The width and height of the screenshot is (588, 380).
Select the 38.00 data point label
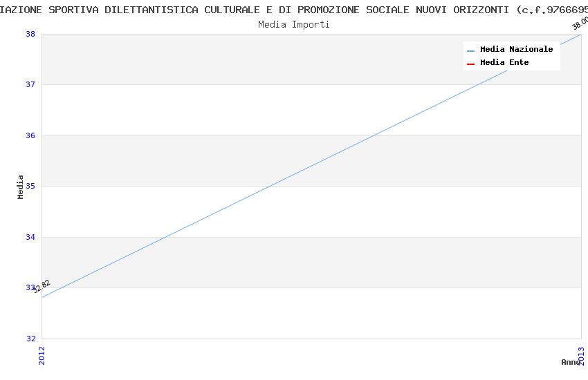580,22
